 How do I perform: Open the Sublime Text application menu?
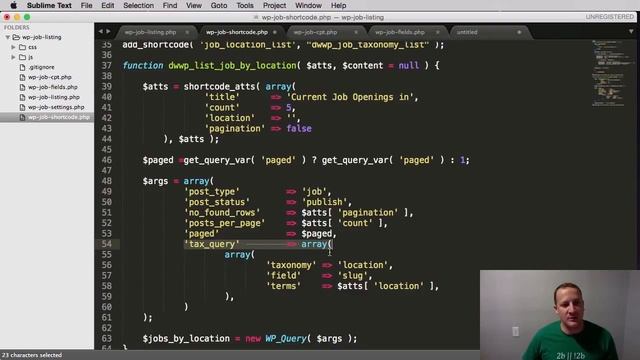point(49,5)
